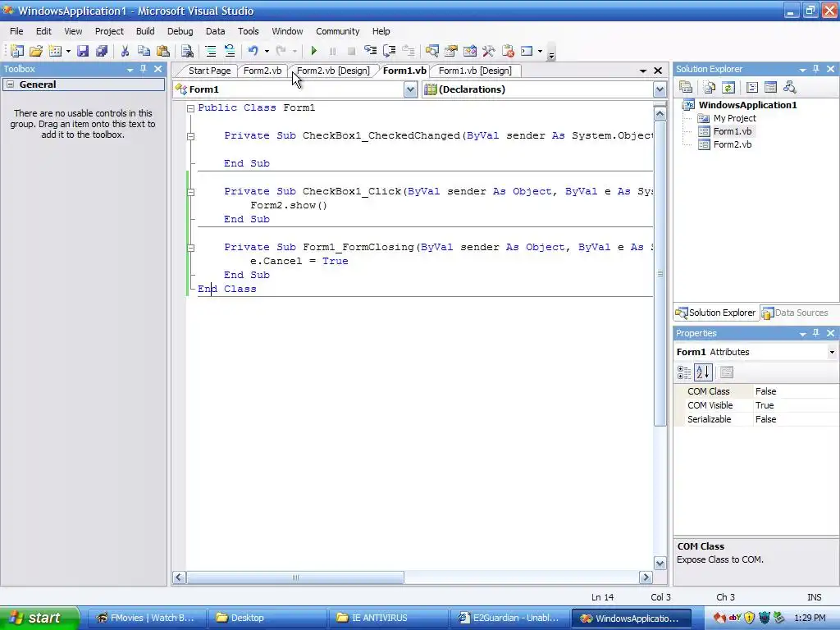Viewport: 840px width, 630px height.
Task: Open the Community menu
Action: coord(337,31)
